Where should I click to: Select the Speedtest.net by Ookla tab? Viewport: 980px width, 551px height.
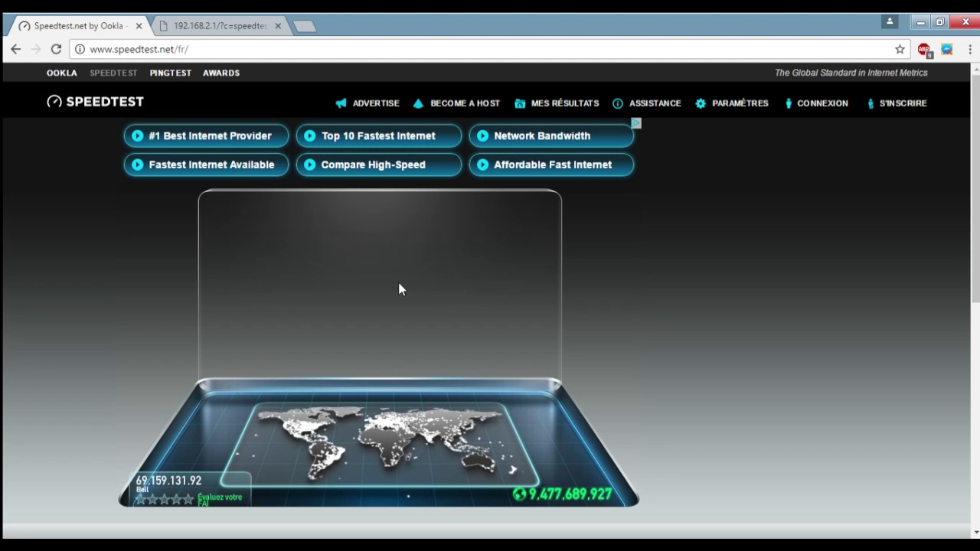[79, 26]
